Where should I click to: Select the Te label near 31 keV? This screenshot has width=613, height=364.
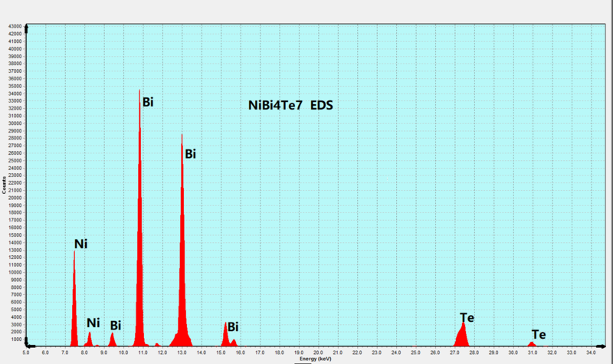click(x=539, y=335)
